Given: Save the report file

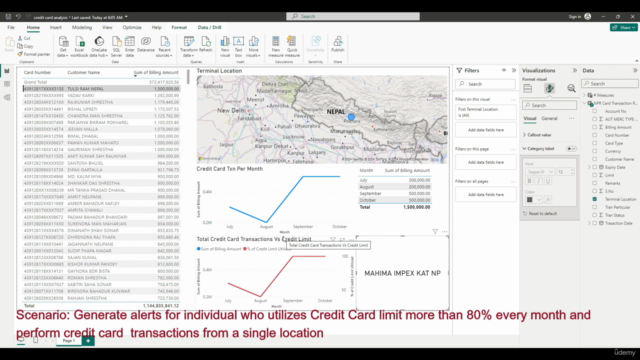Looking at the screenshot, I should click(x=8, y=17).
